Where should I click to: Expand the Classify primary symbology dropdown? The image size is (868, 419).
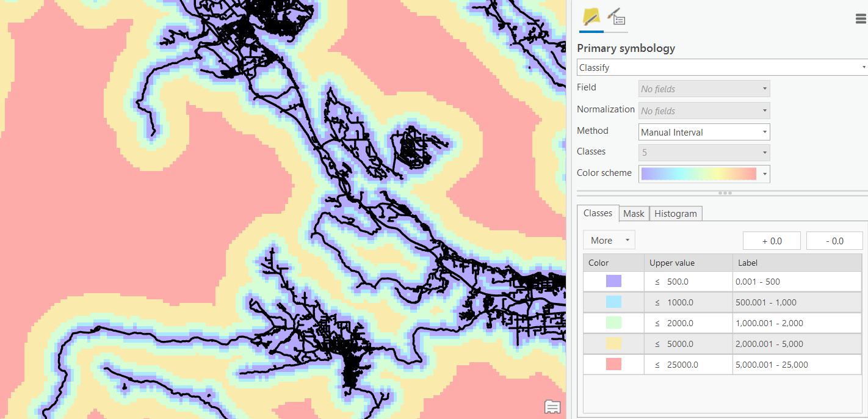(x=722, y=68)
